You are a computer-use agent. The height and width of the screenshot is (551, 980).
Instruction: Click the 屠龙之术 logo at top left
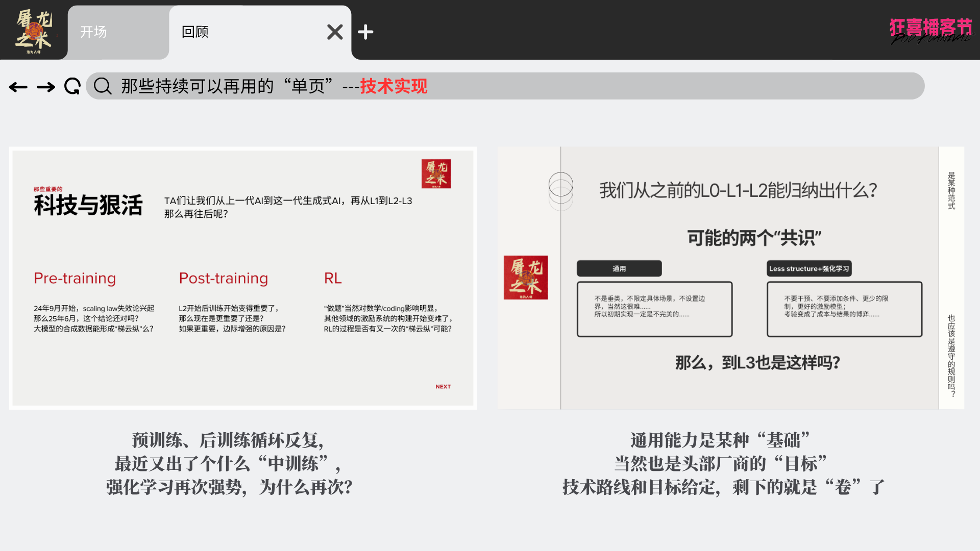34,31
